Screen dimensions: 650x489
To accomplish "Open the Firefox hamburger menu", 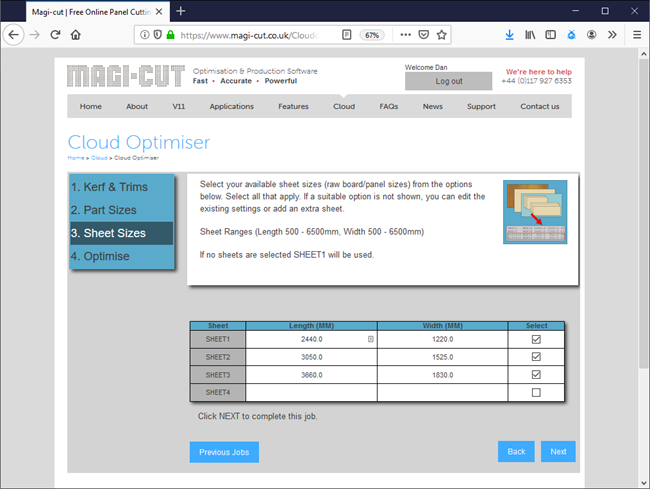I will coord(637,34).
